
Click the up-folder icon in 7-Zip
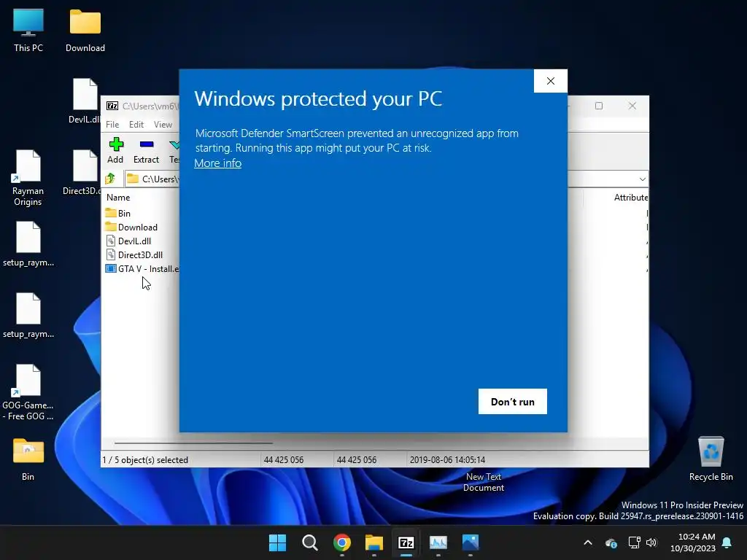(x=111, y=179)
